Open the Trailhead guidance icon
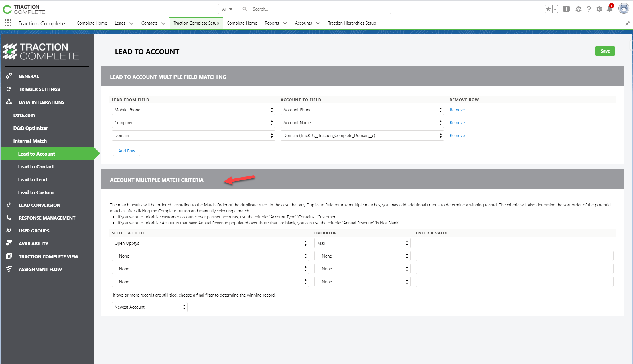This screenshot has width=633, height=364. [579, 9]
